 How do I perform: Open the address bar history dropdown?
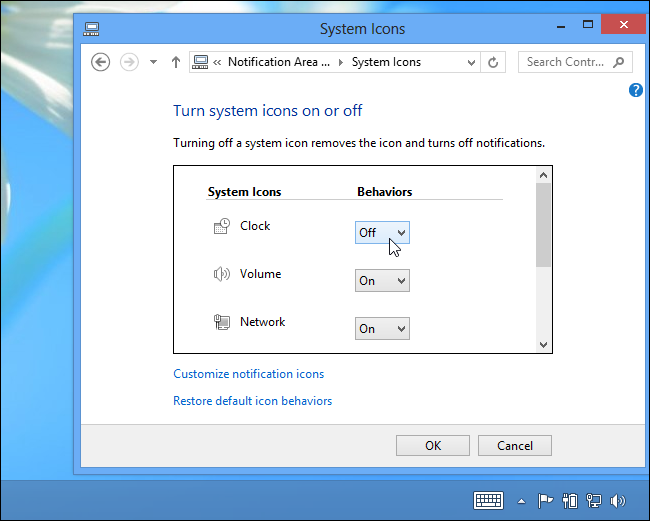click(x=471, y=62)
